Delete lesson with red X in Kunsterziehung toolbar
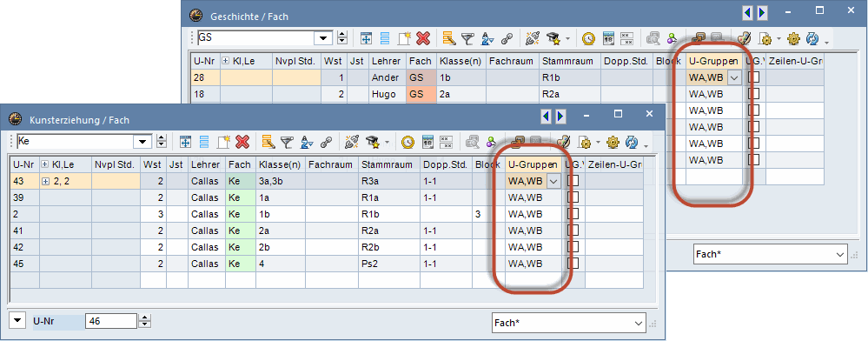 coord(242,142)
